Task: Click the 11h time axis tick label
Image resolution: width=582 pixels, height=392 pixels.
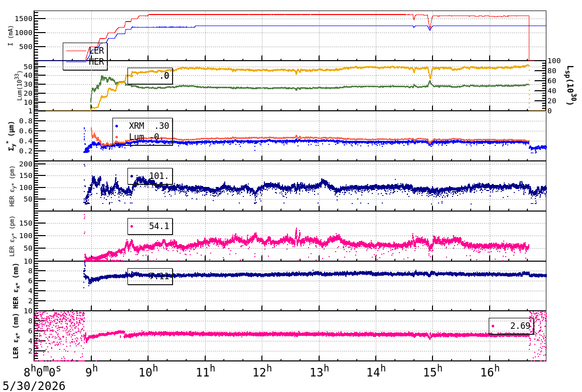Action: pos(205,371)
